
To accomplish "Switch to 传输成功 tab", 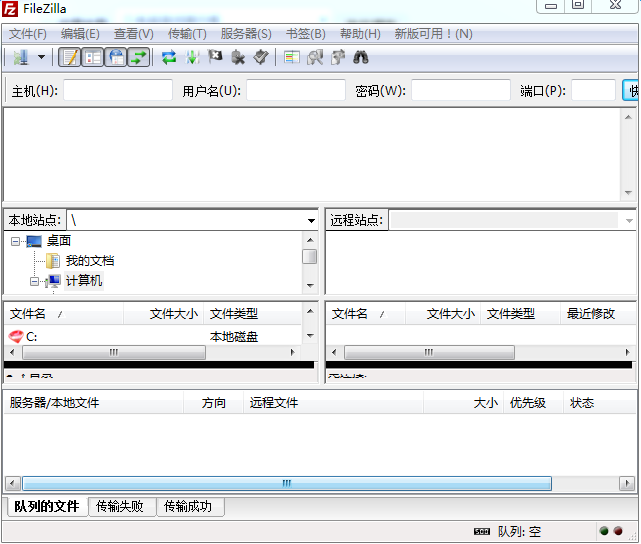I will (190, 507).
